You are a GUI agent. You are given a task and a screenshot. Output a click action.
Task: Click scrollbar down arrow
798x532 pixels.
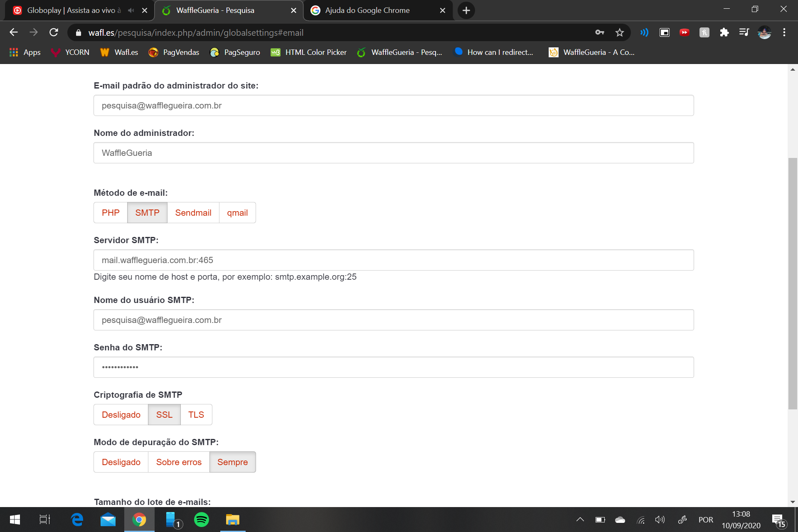tap(793, 502)
